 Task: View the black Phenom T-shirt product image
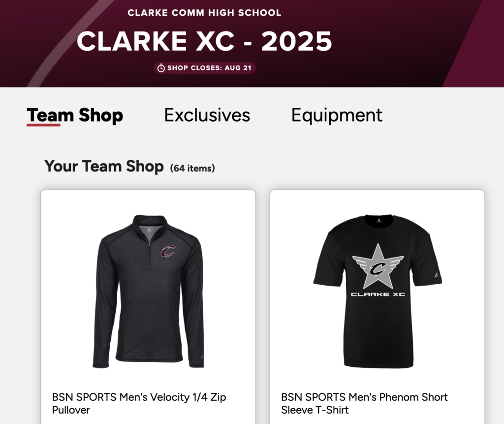pos(378,291)
